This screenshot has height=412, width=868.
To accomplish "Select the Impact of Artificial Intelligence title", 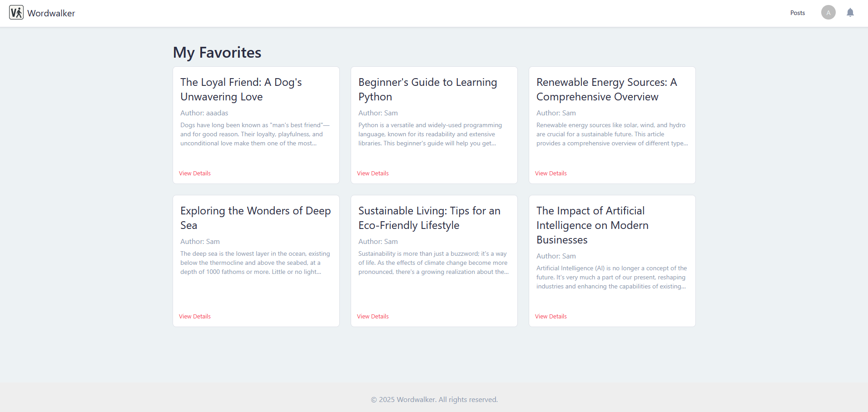I will [593, 225].
